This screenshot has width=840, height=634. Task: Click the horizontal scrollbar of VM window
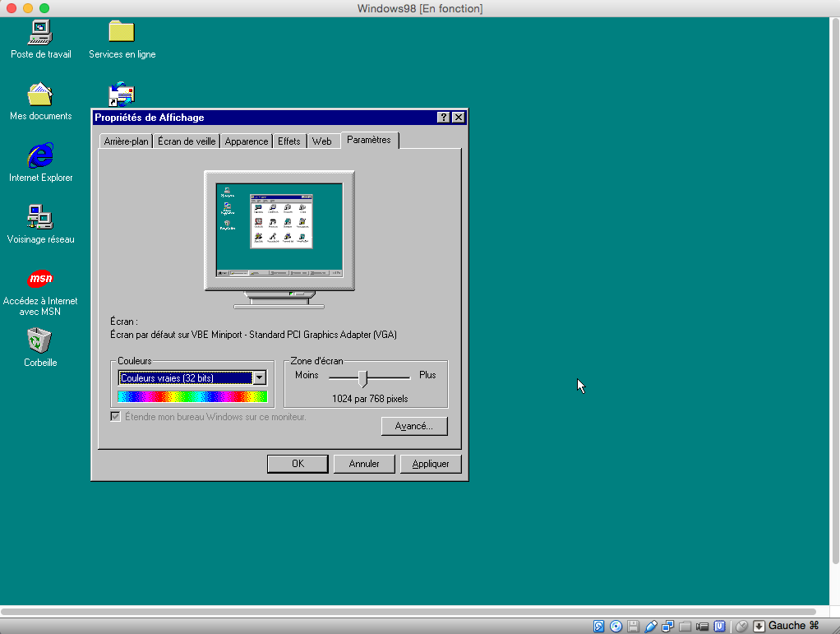408,612
